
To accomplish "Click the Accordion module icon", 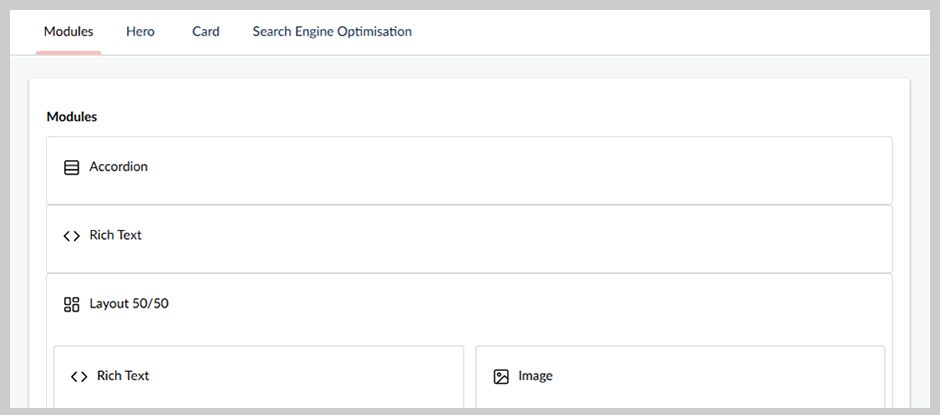I will (71, 168).
